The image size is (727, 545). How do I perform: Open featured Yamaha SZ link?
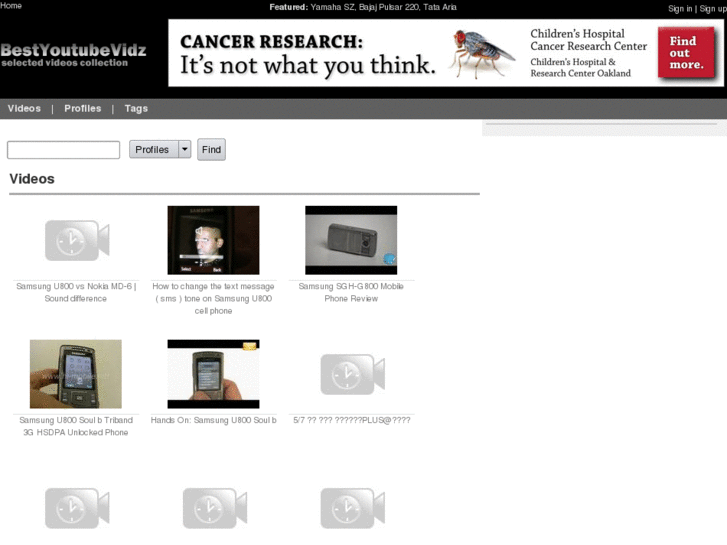click(x=332, y=7)
